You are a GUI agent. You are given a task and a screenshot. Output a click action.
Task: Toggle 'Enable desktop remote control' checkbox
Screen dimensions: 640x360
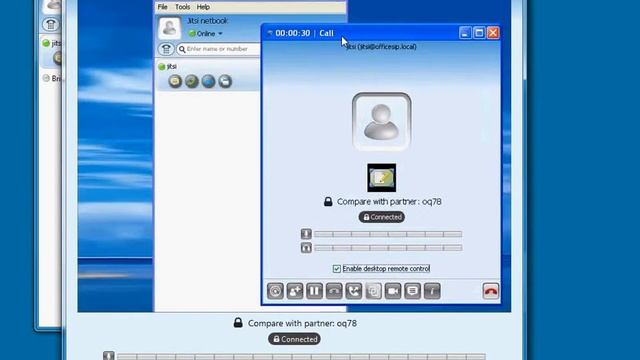click(337, 269)
